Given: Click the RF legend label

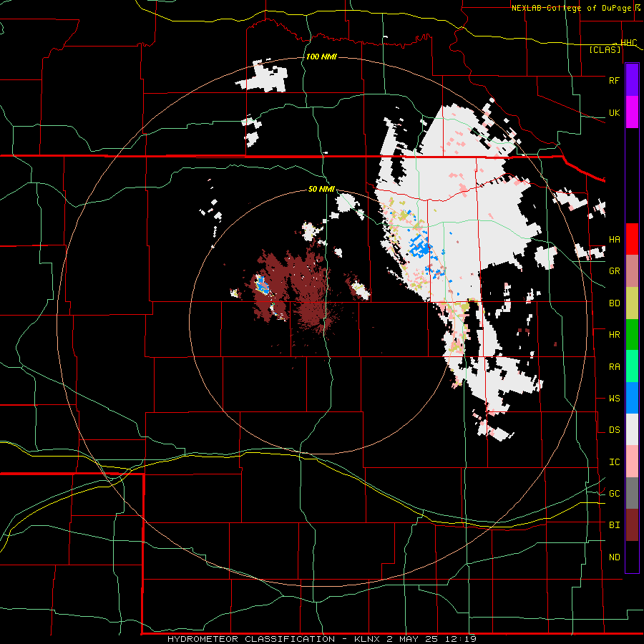Looking at the screenshot, I should click(614, 80).
